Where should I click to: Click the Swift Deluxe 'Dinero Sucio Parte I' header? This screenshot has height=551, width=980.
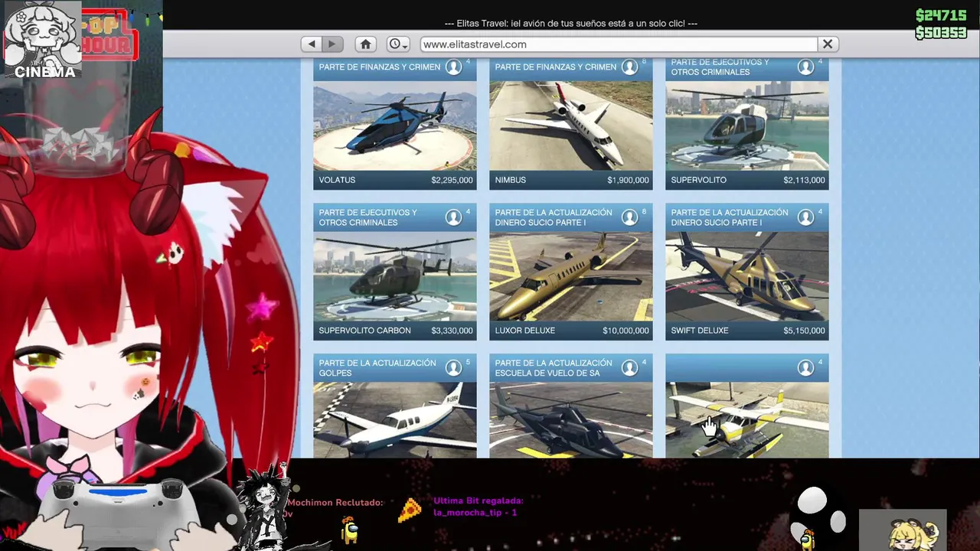point(730,217)
